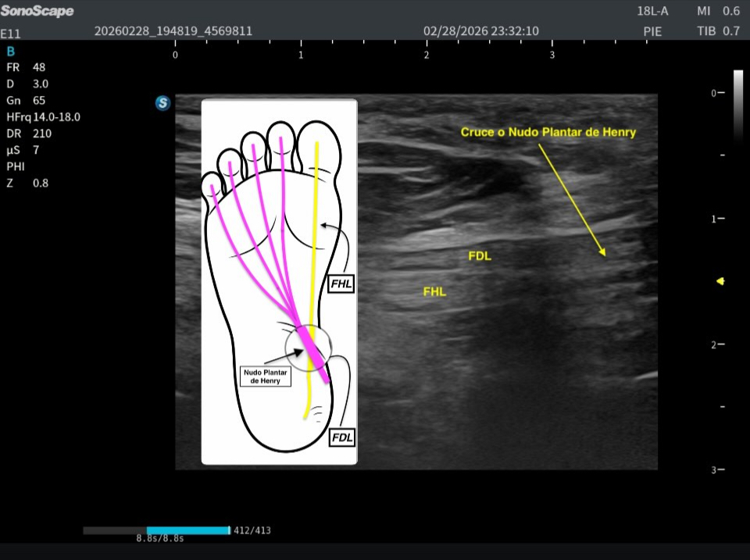Screen dimensions: 750x560
Task: Select the B mode indicator label
Action: point(10,52)
